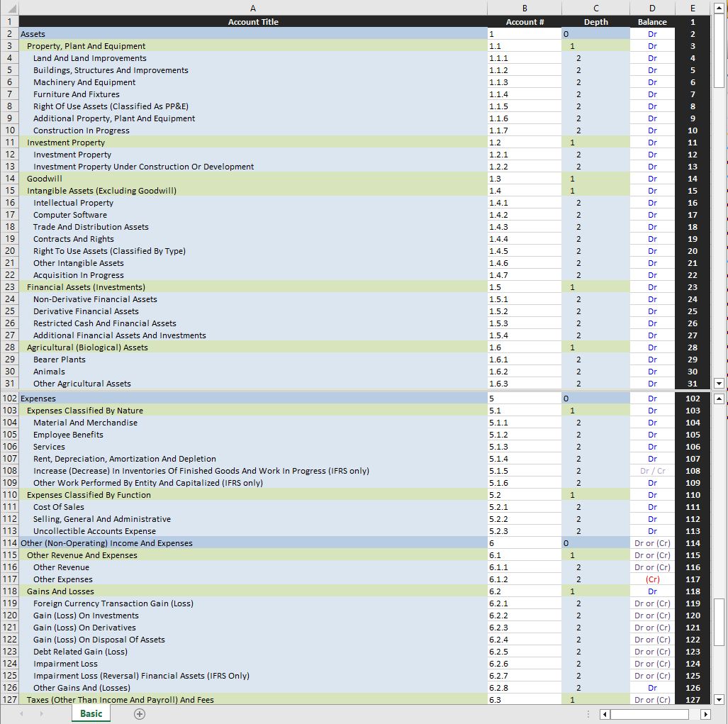Click the right arrow of the horizontal scrollbar
Viewport: 728px width, 724px height.
tap(705, 714)
